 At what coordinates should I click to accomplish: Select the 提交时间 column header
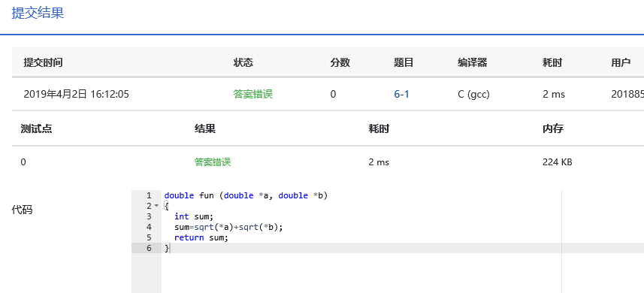(43, 63)
